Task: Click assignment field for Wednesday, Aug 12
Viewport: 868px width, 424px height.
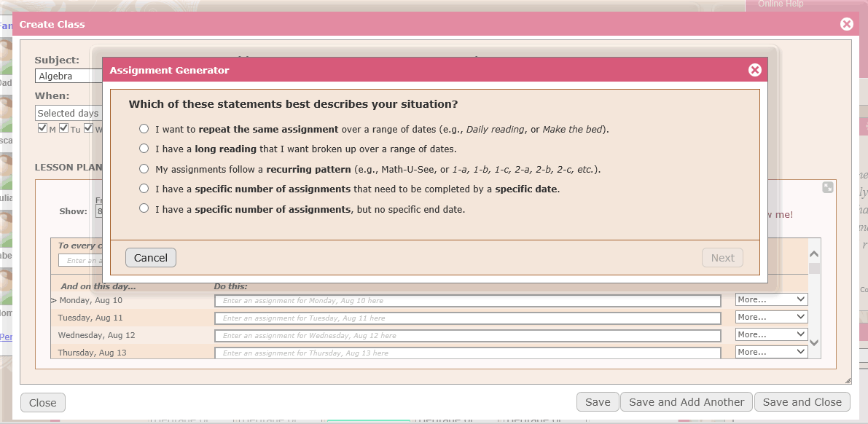Action: tap(468, 335)
